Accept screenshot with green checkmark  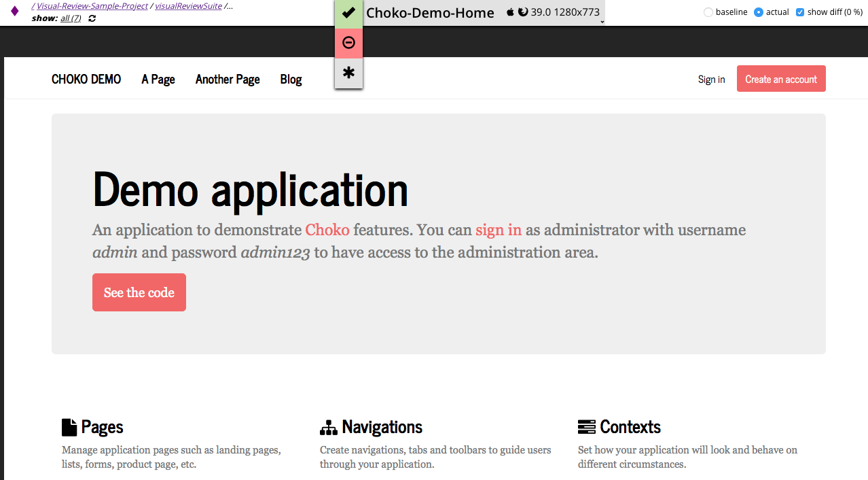[x=348, y=13]
